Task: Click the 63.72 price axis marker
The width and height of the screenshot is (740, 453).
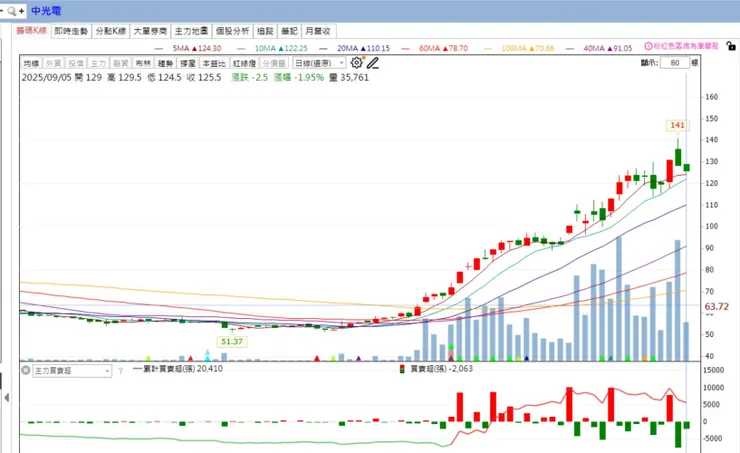Action: (716, 307)
